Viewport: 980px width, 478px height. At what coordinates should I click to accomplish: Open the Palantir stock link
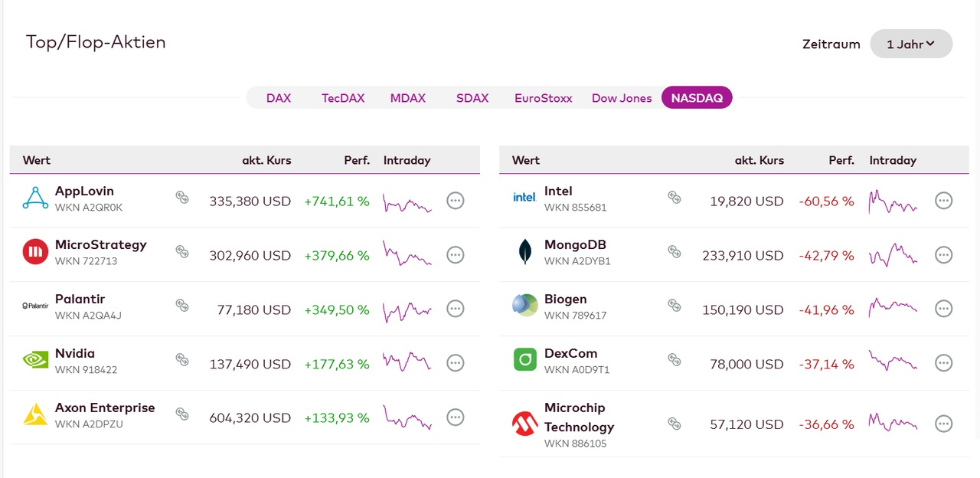(80, 300)
